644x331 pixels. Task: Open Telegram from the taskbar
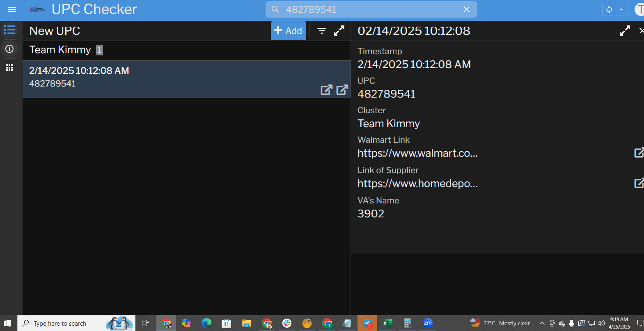[x=367, y=323]
